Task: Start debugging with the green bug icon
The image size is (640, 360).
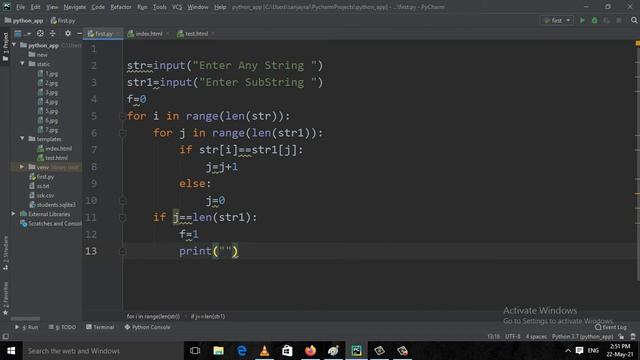Action: [x=594, y=20]
